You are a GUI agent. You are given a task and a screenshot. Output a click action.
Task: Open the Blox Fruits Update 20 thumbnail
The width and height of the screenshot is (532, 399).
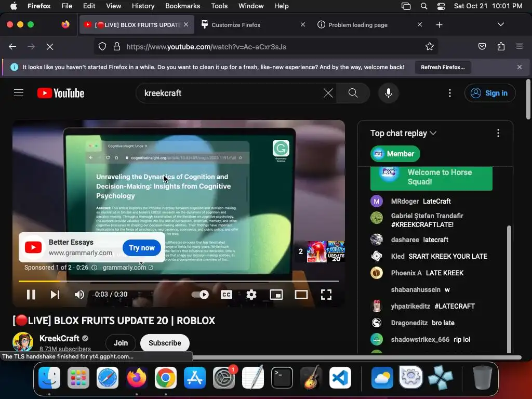pos(326,251)
